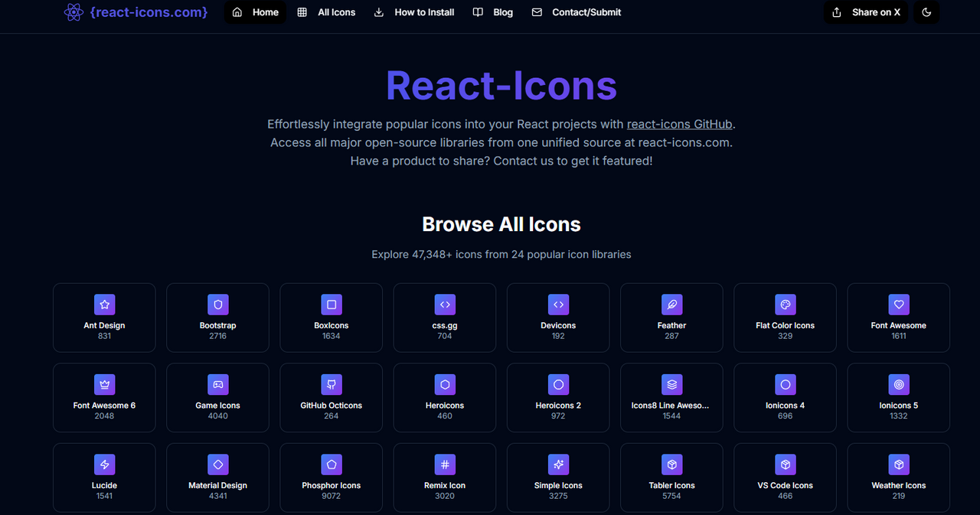Click the Lucide 1541 count
Viewport: 980px width, 515px height.
tap(104, 496)
